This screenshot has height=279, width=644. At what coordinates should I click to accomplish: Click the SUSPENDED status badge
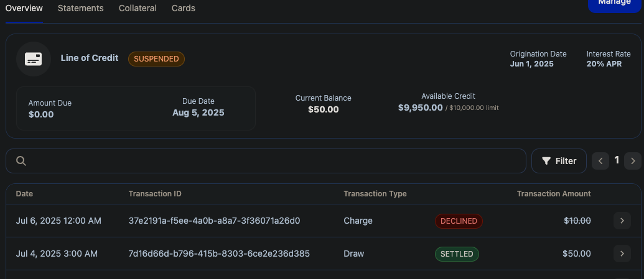156,59
